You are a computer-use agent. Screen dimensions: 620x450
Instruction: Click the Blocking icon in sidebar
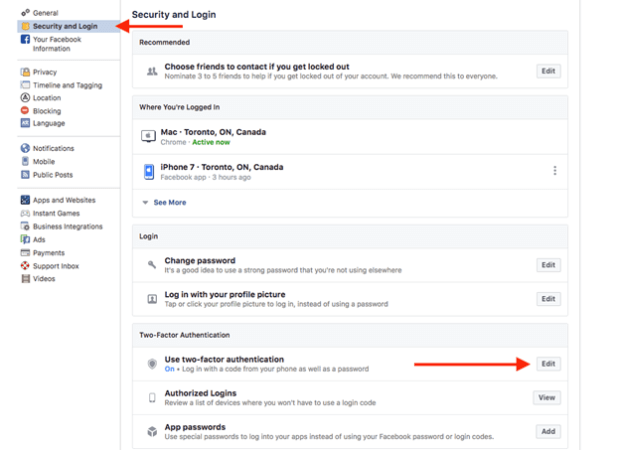(x=25, y=111)
